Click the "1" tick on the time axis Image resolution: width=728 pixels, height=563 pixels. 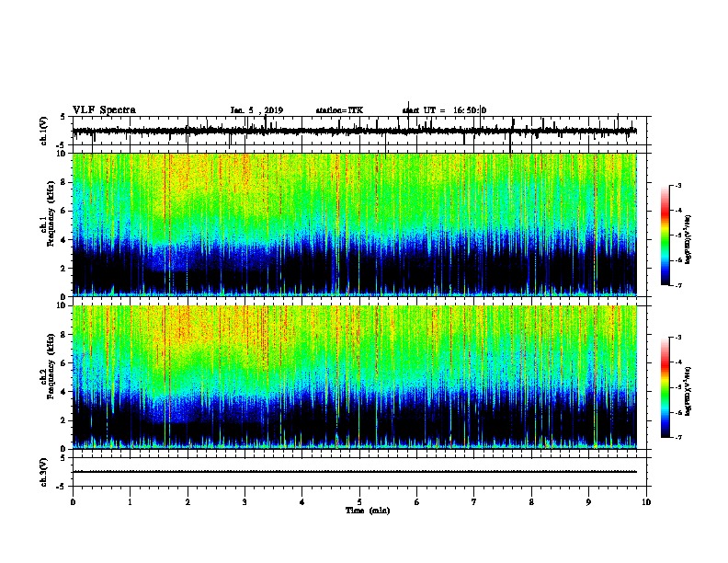130,502
